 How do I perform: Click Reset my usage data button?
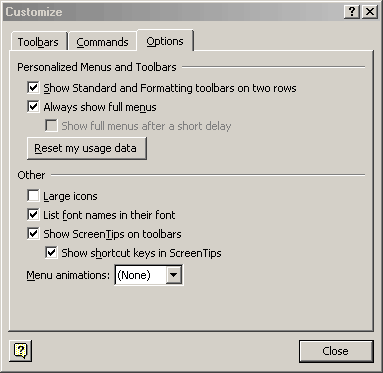point(87,148)
